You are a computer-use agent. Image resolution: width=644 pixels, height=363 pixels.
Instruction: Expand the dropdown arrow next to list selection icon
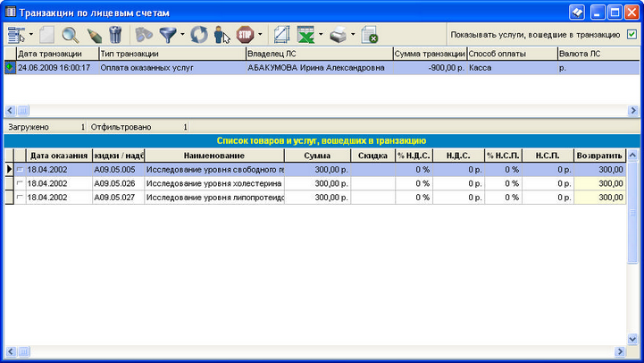31,35
